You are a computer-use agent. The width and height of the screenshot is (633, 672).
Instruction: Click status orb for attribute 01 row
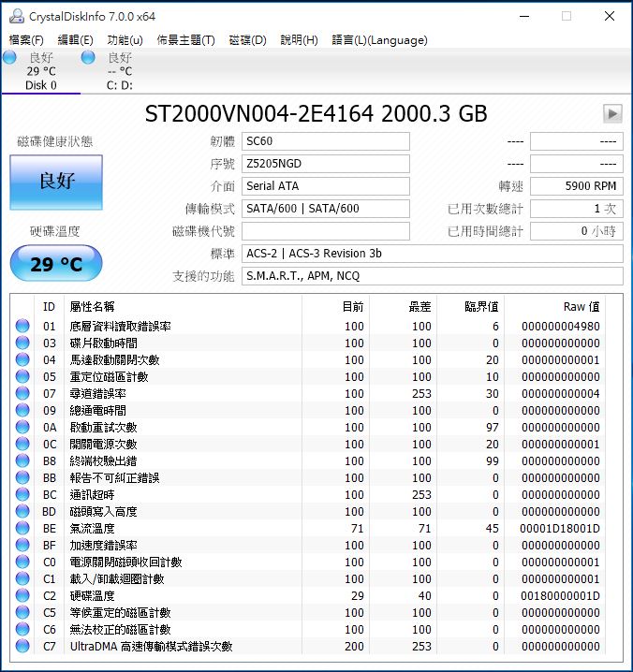pos(22,326)
